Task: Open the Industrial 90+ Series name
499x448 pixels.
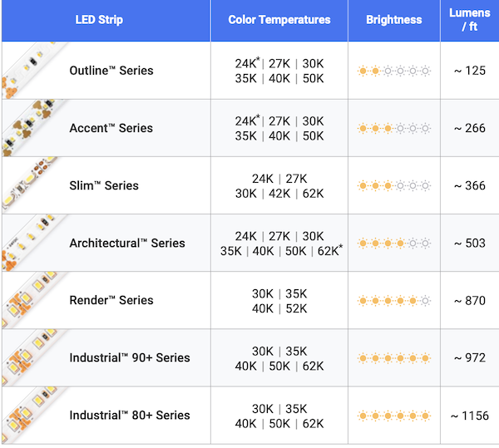Action: (130, 357)
